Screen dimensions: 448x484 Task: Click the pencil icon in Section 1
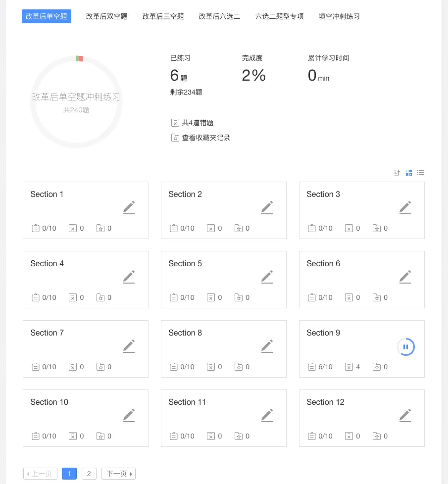tap(129, 208)
